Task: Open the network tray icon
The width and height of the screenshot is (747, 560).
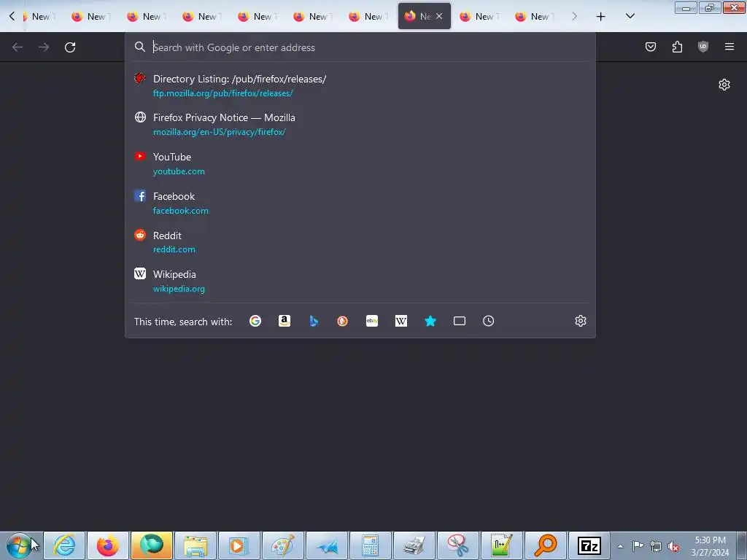Action: (656, 546)
